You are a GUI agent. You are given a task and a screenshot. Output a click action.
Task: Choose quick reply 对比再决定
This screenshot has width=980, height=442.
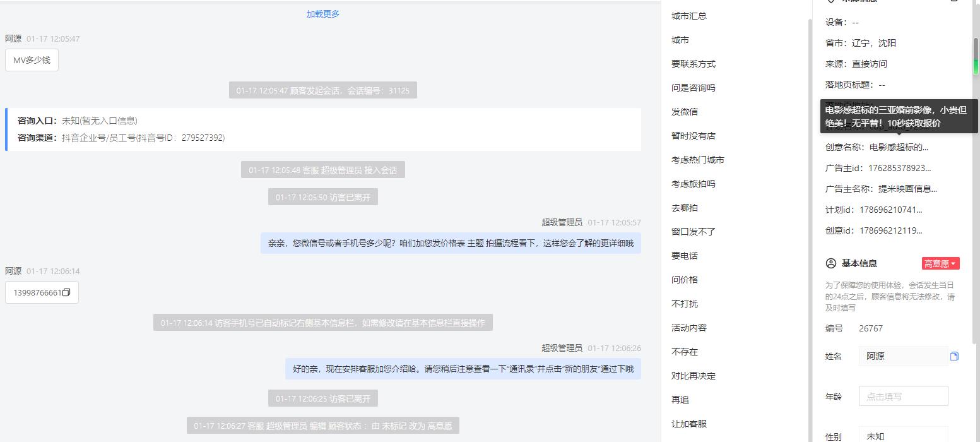click(x=694, y=376)
